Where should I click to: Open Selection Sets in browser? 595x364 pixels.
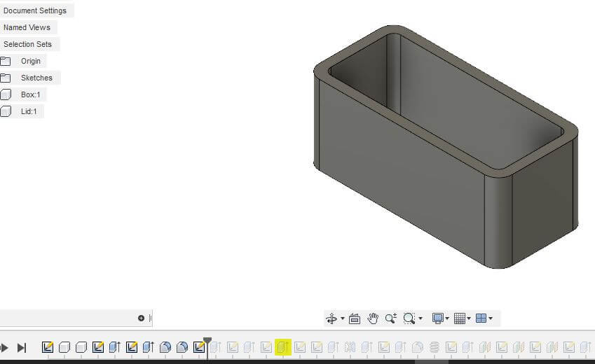click(28, 44)
